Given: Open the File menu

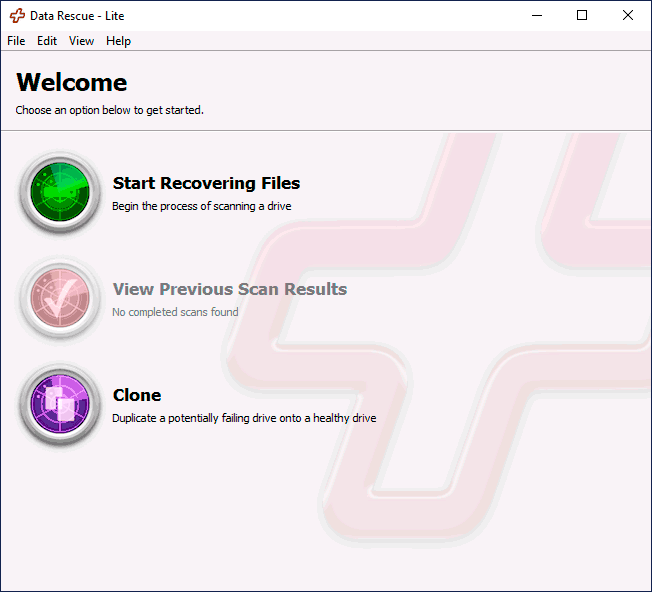Looking at the screenshot, I should 16,41.
